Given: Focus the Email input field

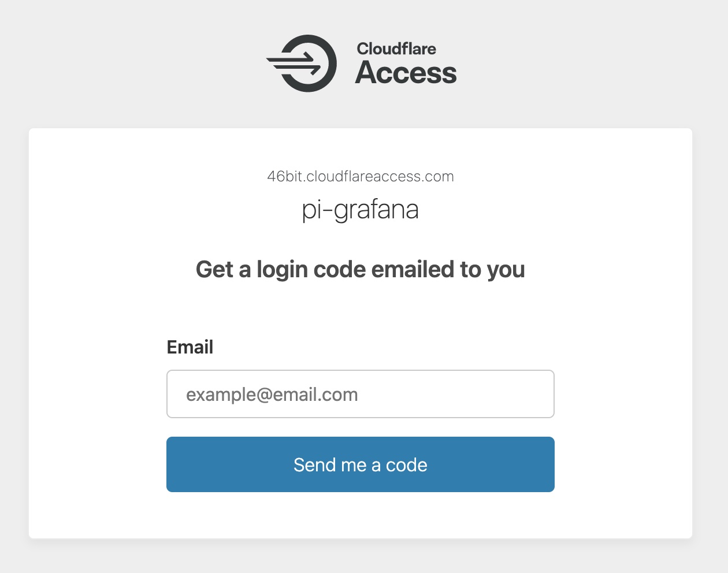Looking at the screenshot, I should point(361,394).
